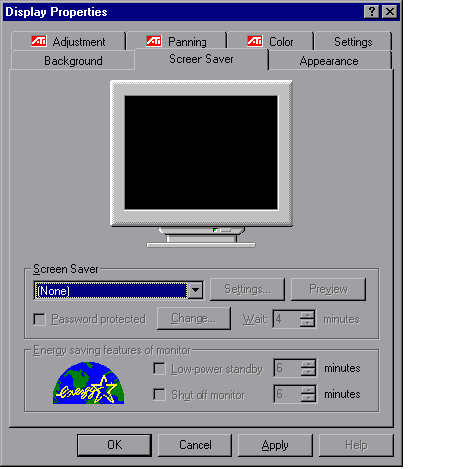Decrease Low-power standby minutes

tap(308, 372)
